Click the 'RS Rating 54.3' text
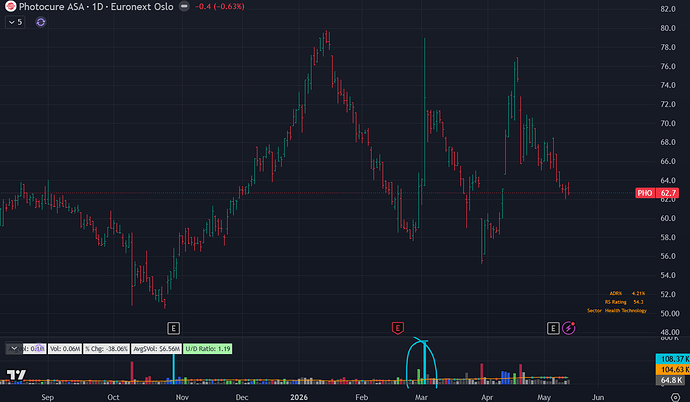This screenshot has height=402, width=690. [624, 302]
